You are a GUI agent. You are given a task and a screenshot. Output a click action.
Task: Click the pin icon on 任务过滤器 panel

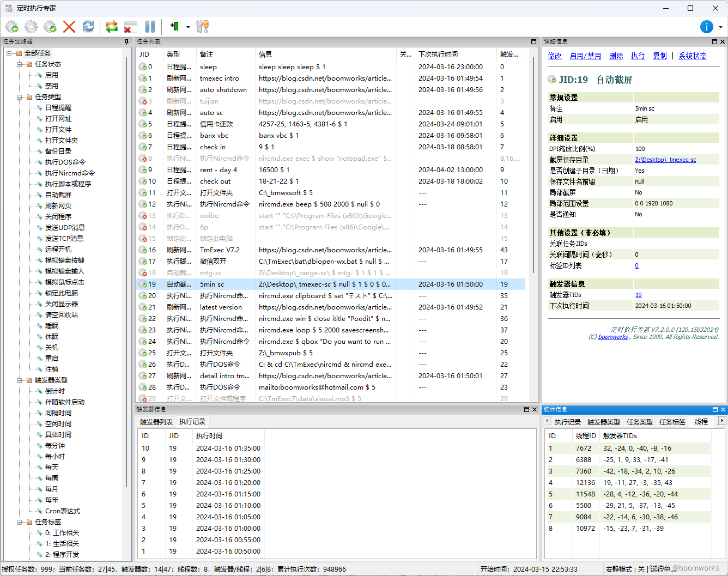tap(127, 41)
